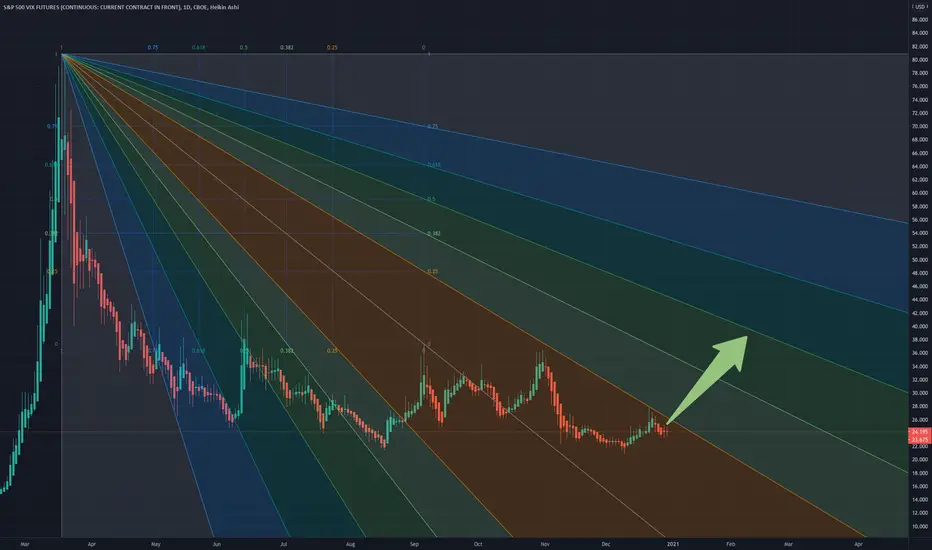Click the Oct date axis label

(478, 544)
